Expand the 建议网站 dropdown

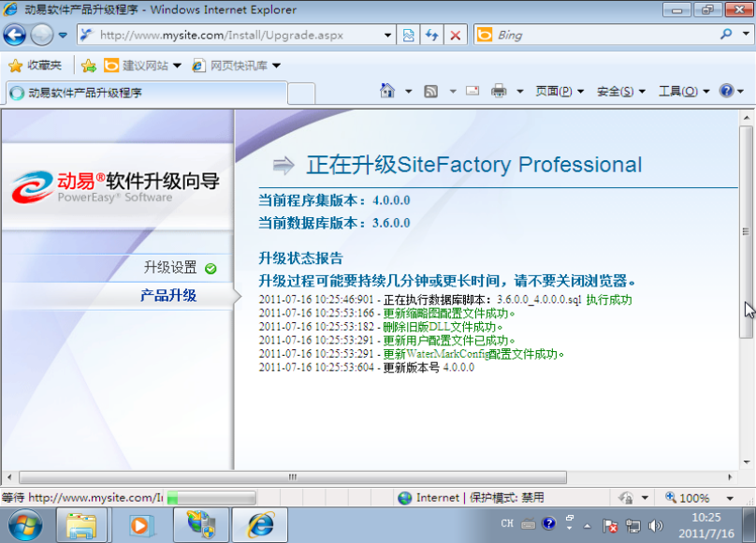click(142, 66)
